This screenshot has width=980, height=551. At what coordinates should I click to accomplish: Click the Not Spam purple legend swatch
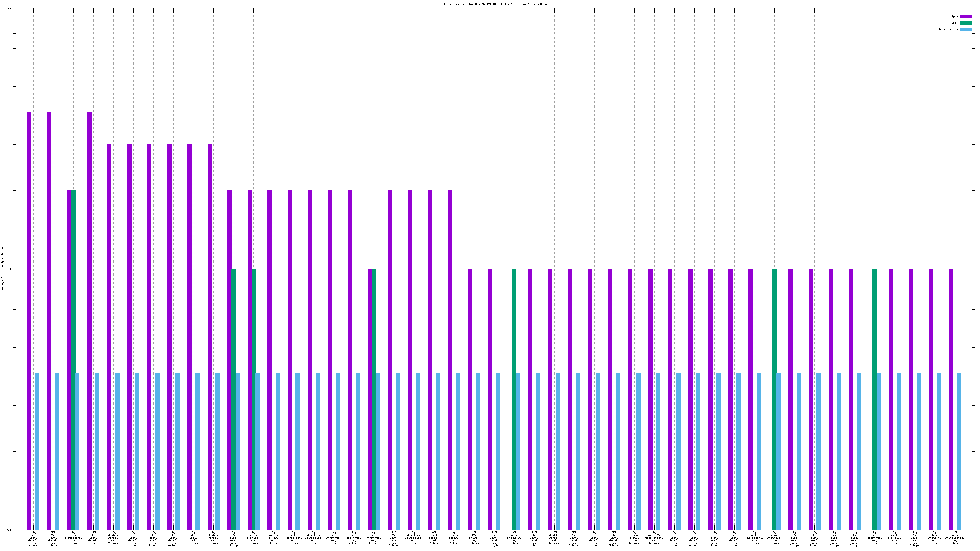(x=966, y=16)
